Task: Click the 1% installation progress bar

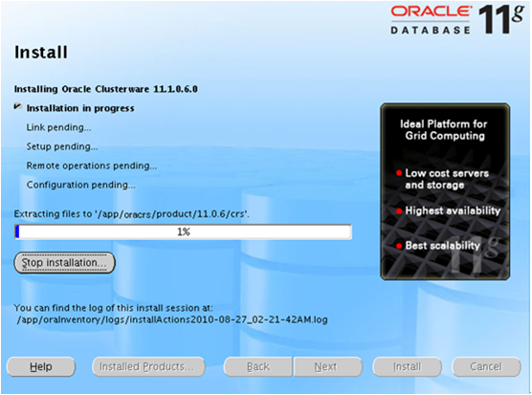Action: click(183, 231)
